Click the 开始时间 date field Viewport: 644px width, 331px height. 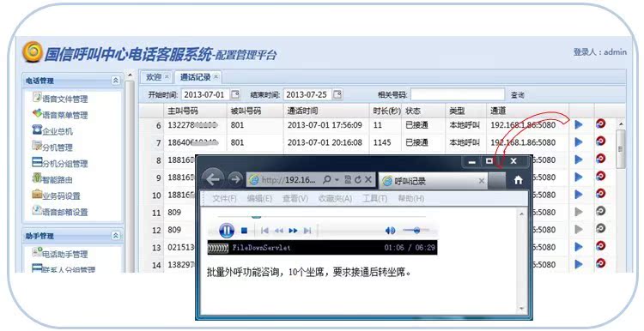(x=205, y=94)
